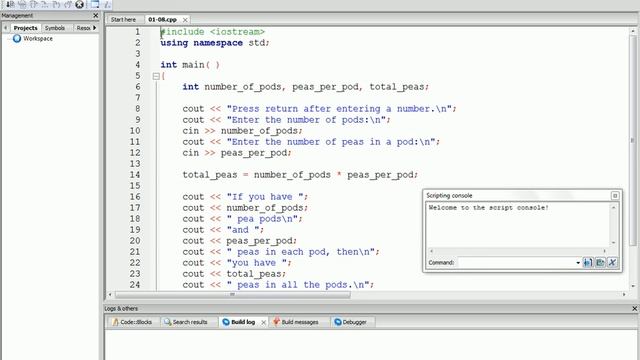Viewport: 640px width, 360px height.
Task: Click the "Press return after entering a number" string
Action: [340, 109]
